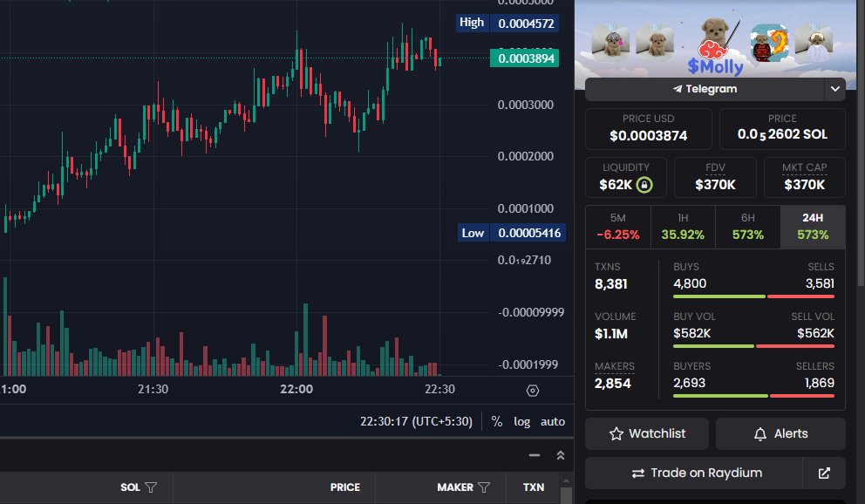This screenshot has height=504, width=865.
Task: Click the MAKER column header
Action: click(x=455, y=487)
